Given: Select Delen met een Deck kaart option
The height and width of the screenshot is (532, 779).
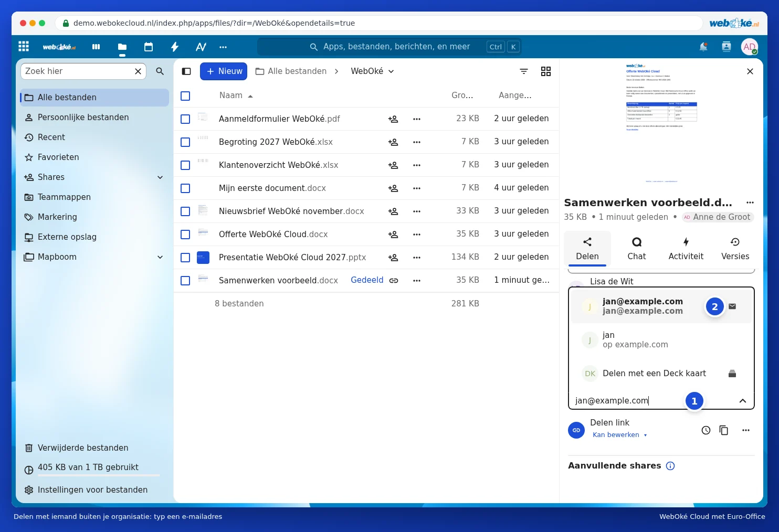Looking at the screenshot, I should (661, 374).
